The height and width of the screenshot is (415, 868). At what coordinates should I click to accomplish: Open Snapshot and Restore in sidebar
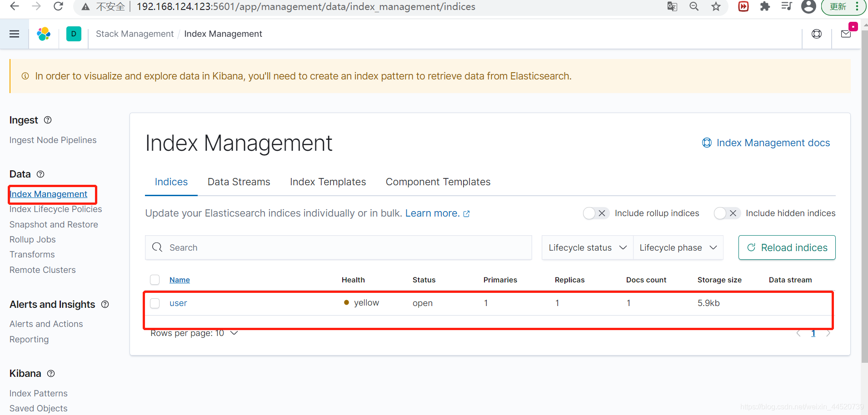pos(54,224)
